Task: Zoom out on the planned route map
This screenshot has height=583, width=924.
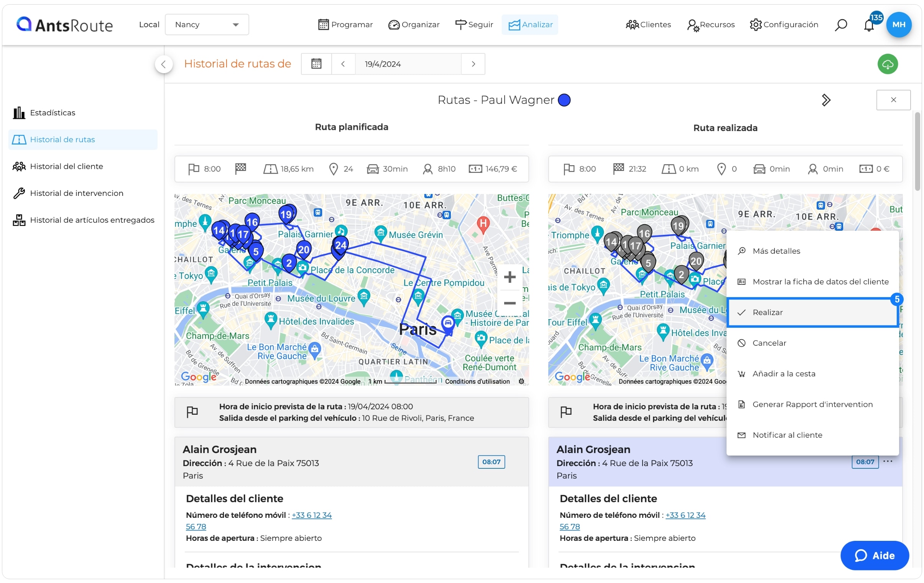Action: (510, 303)
